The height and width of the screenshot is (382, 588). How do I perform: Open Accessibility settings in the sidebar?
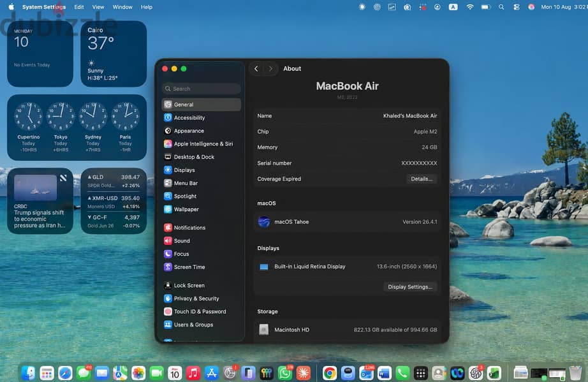202,118
